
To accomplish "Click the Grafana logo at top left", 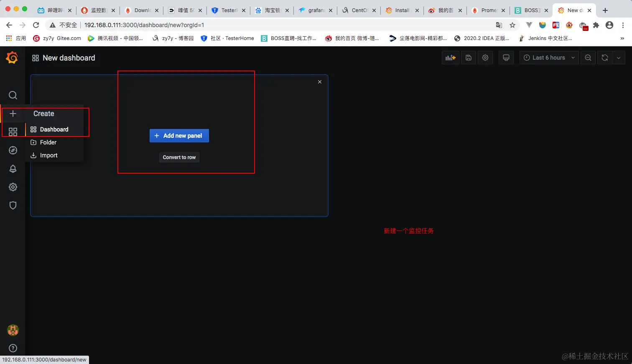I will point(12,58).
